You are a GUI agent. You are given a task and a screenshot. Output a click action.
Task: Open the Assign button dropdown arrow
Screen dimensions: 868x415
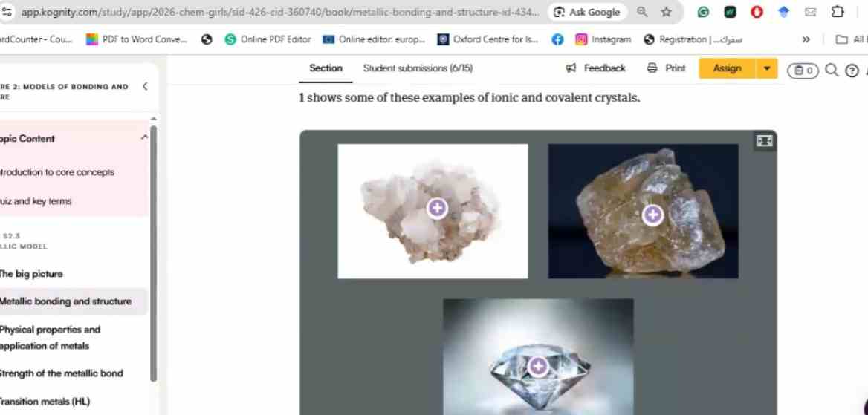767,68
